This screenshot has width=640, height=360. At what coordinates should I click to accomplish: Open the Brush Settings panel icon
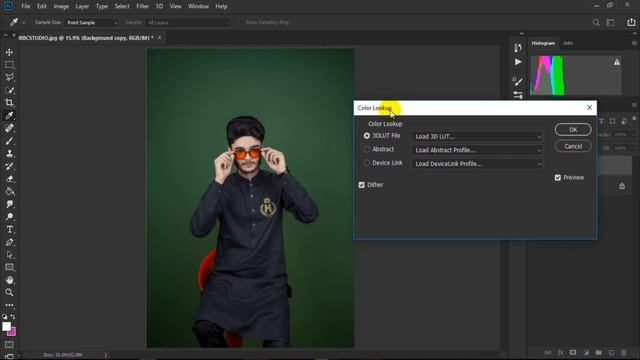518,82
